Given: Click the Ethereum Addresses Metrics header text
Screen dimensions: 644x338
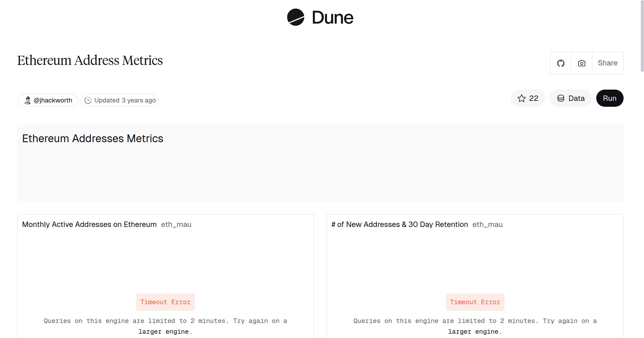Looking at the screenshot, I should point(93,138).
